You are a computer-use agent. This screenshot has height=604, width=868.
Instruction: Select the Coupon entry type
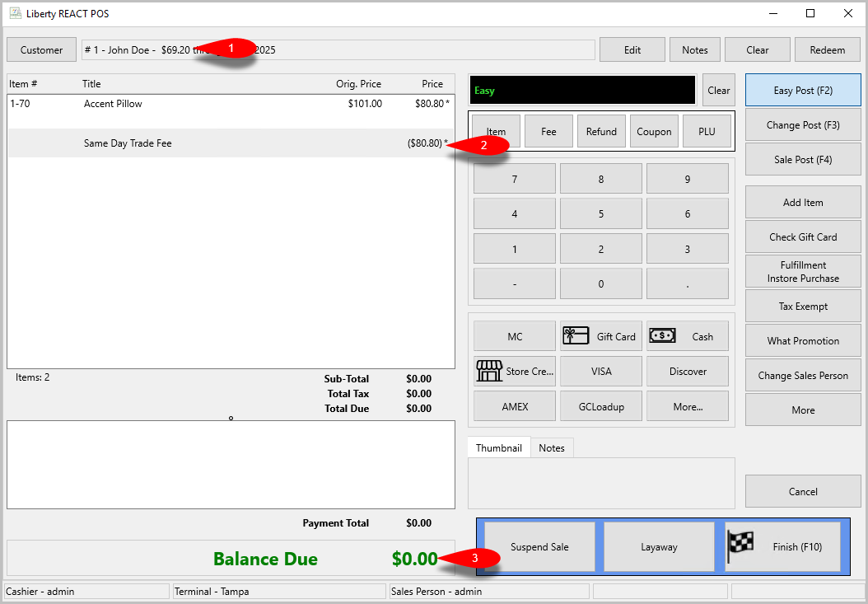pyautogui.click(x=654, y=131)
